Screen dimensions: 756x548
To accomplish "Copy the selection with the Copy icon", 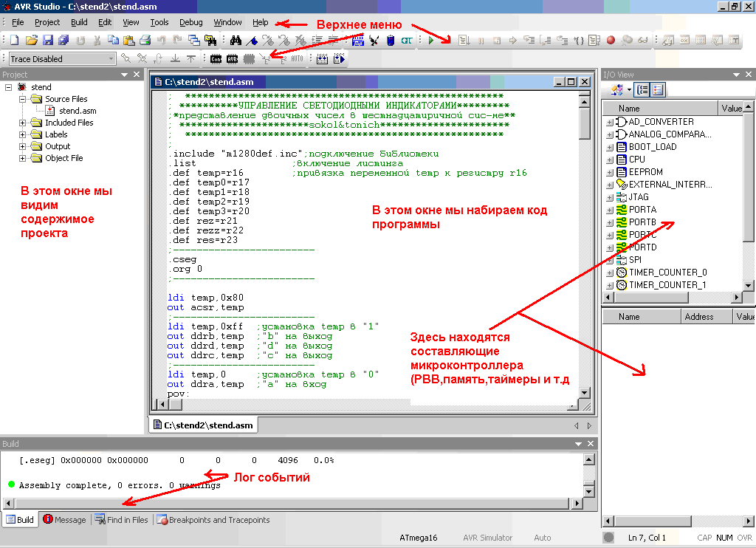I will pos(113,41).
